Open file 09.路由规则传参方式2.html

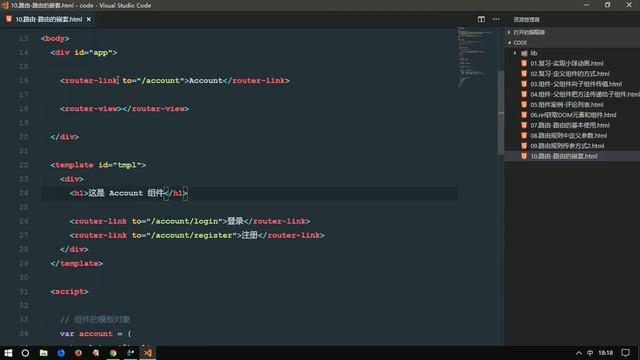(567, 146)
